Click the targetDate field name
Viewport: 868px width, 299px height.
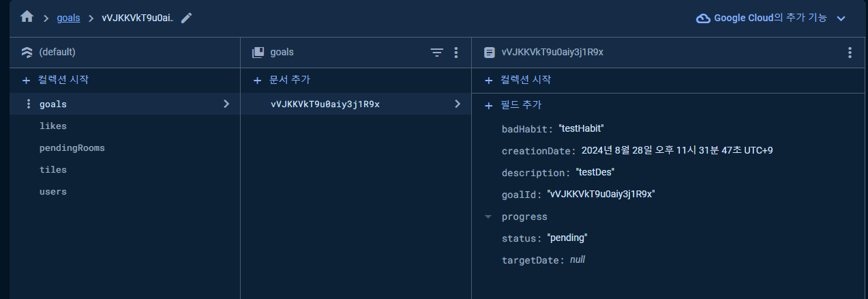[532, 260]
